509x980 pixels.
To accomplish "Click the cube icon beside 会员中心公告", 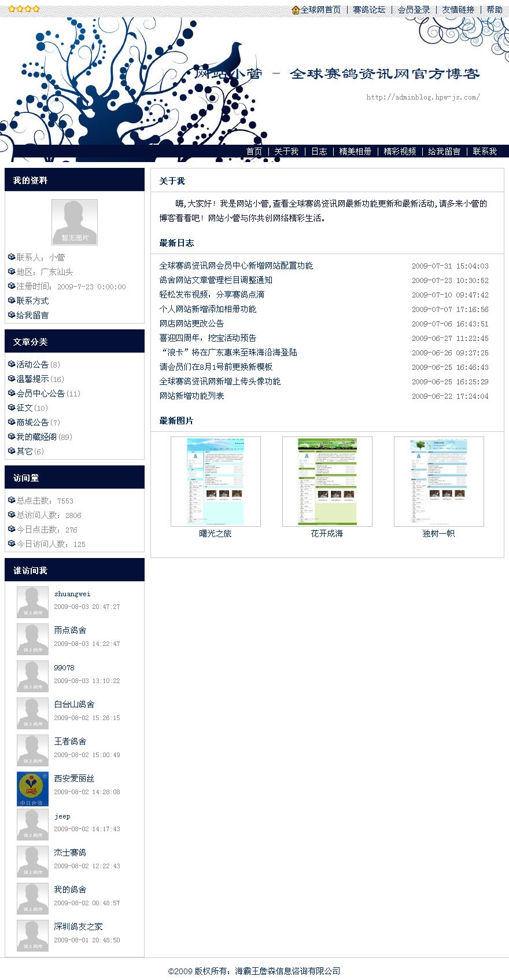I will [x=12, y=393].
